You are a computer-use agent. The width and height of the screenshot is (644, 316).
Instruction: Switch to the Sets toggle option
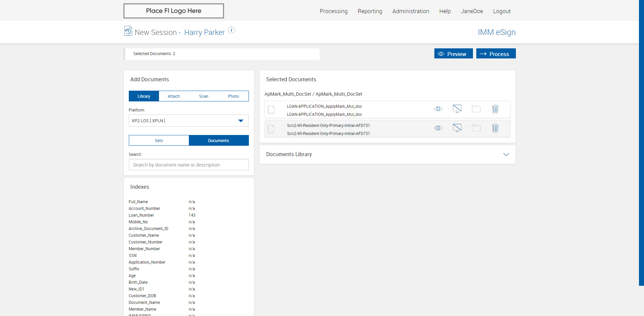click(x=159, y=141)
